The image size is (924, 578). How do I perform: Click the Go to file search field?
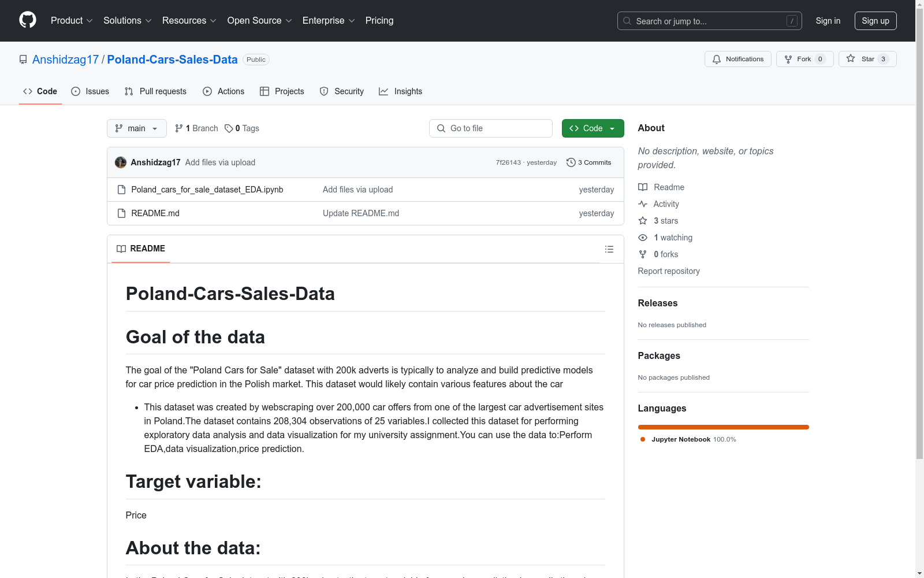coord(491,128)
